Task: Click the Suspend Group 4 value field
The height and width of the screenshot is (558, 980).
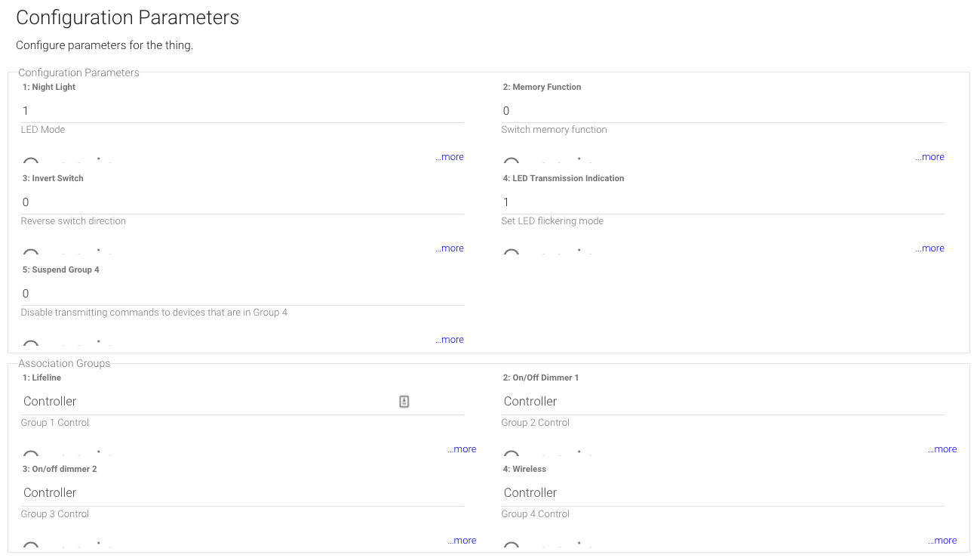Action: (241, 294)
